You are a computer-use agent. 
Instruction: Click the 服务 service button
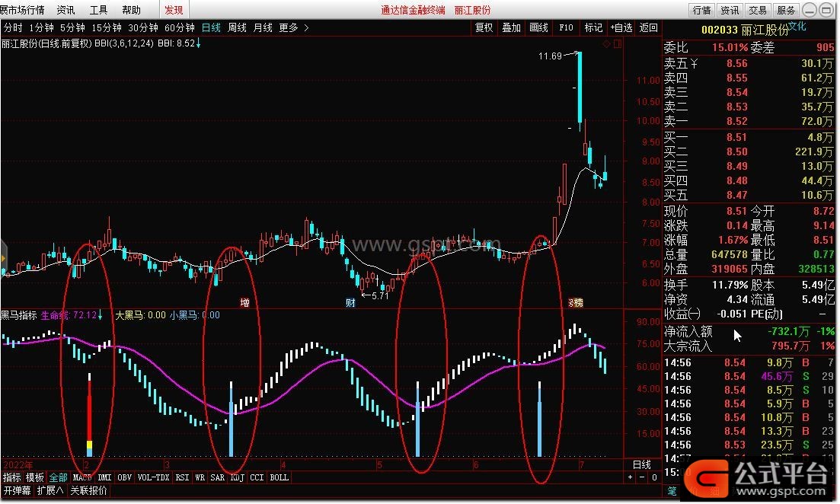point(785,10)
